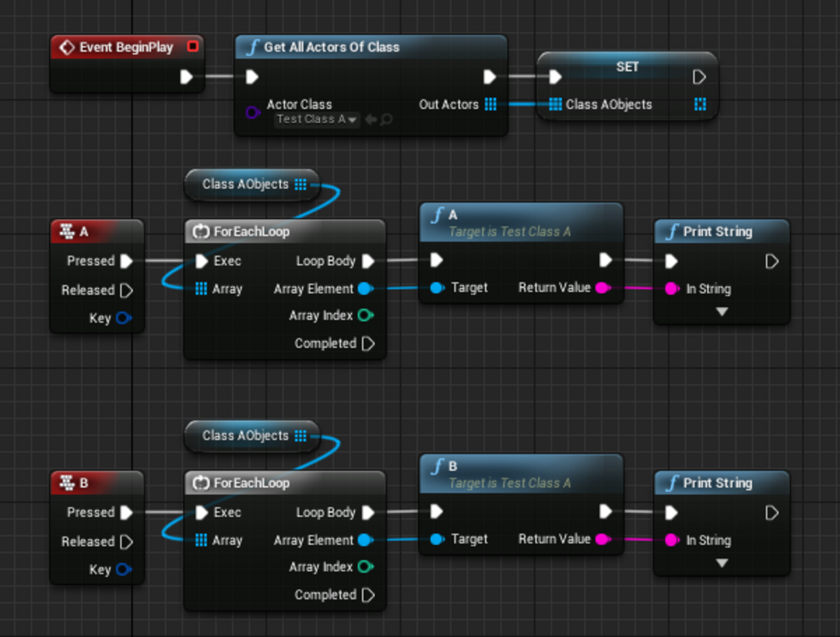Select Array Element pin of ForEachLoop feeding function A

(x=366, y=289)
